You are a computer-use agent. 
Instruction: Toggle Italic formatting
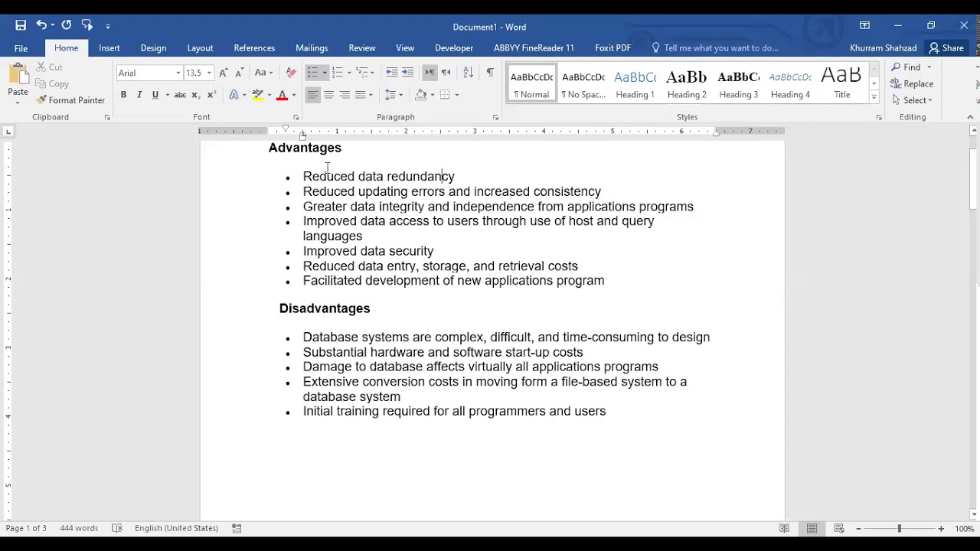(x=139, y=95)
